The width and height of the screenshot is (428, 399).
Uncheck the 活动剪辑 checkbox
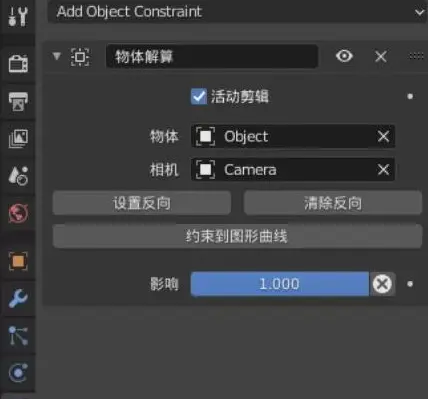(199, 97)
